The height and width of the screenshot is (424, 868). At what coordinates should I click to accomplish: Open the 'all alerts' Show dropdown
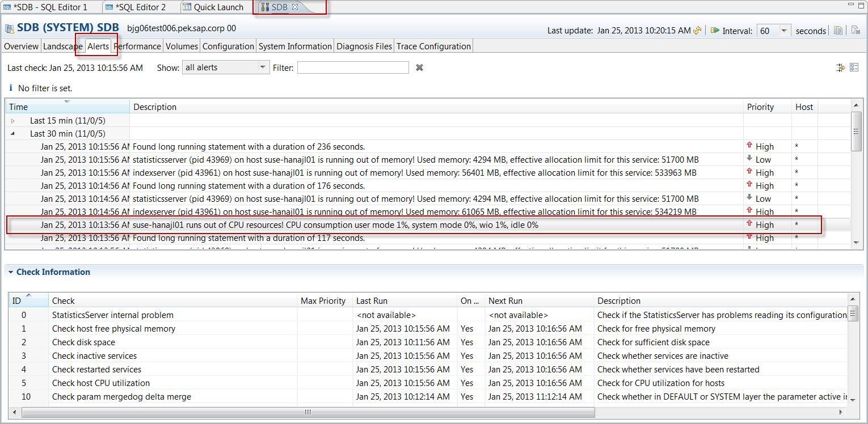(262, 67)
